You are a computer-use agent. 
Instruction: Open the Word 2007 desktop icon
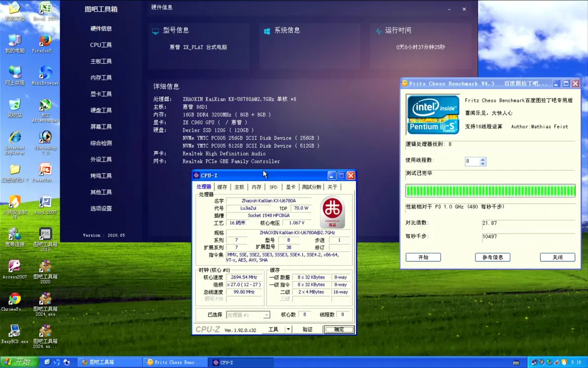[x=45, y=204]
